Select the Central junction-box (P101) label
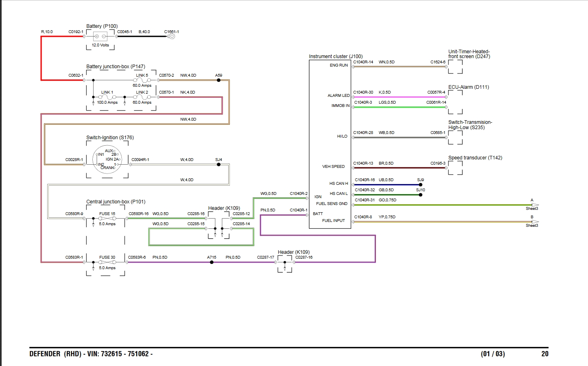The height and width of the screenshot is (366, 588). [x=116, y=202]
